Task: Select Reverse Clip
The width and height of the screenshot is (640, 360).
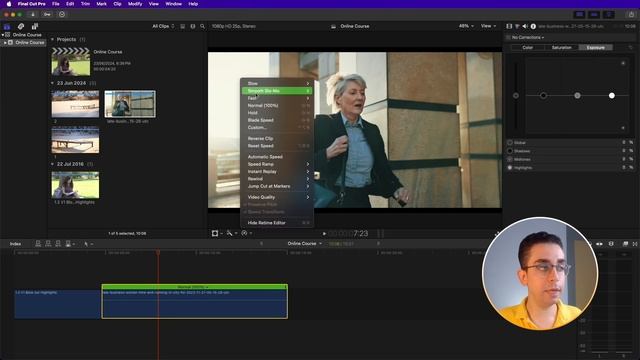Action: [277, 138]
